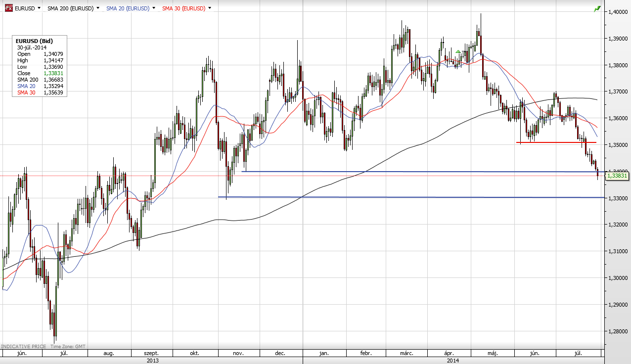Screen dimensions: 631x364
Task: Click the nov. month label
Action: coord(238,354)
